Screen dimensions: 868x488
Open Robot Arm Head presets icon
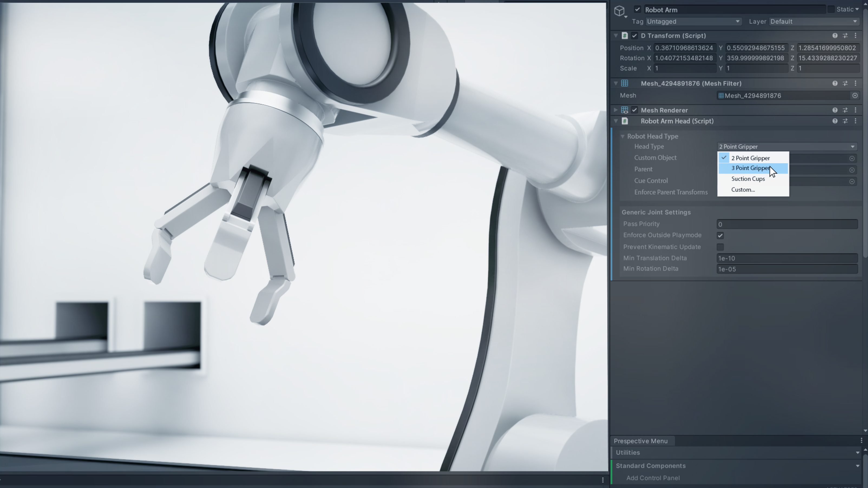(x=845, y=121)
